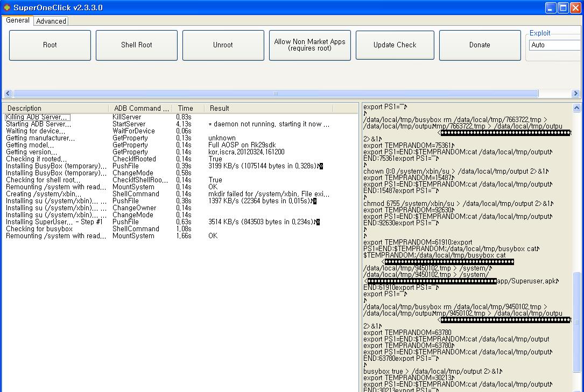Click the 'export TEMPRANDOM=75361' log line
The height and width of the screenshot is (392, 584).
click(x=409, y=145)
